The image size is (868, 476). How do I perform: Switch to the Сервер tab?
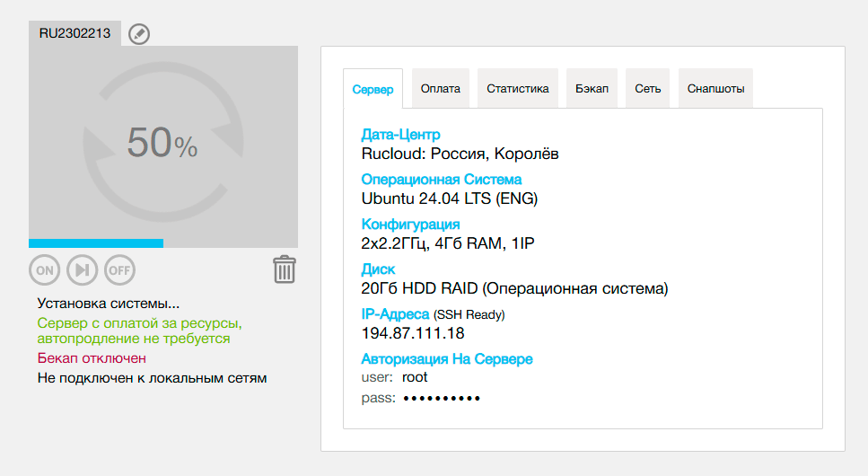click(x=373, y=89)
